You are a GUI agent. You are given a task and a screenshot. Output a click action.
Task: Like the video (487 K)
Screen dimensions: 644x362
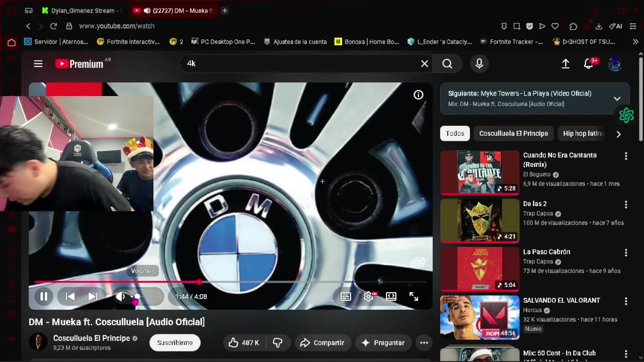click(244, 343)
